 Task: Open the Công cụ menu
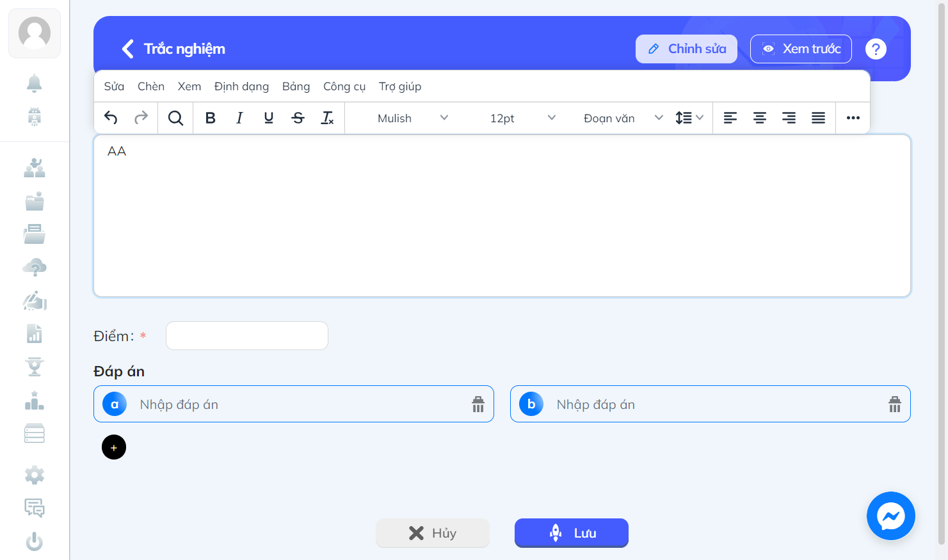344,86
